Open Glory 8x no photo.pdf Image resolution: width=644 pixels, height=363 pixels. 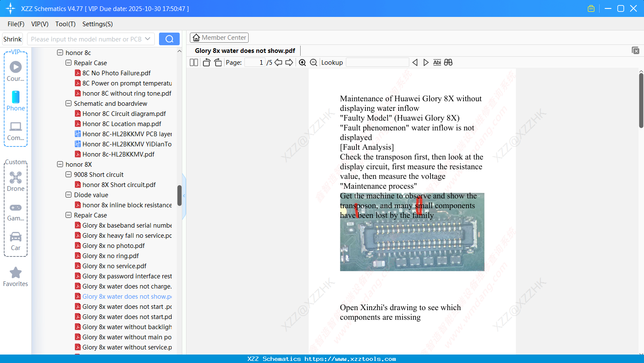point(110,245)
